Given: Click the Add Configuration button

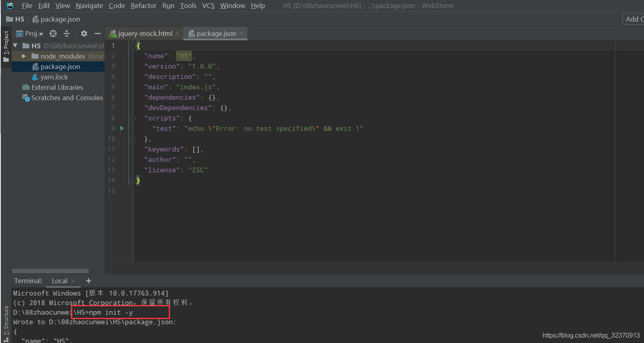Looking at the screenshot, I should point(633,19).
